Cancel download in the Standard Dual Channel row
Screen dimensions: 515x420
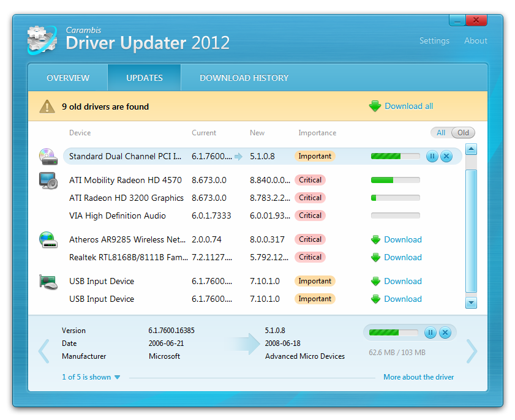[446, 157]
